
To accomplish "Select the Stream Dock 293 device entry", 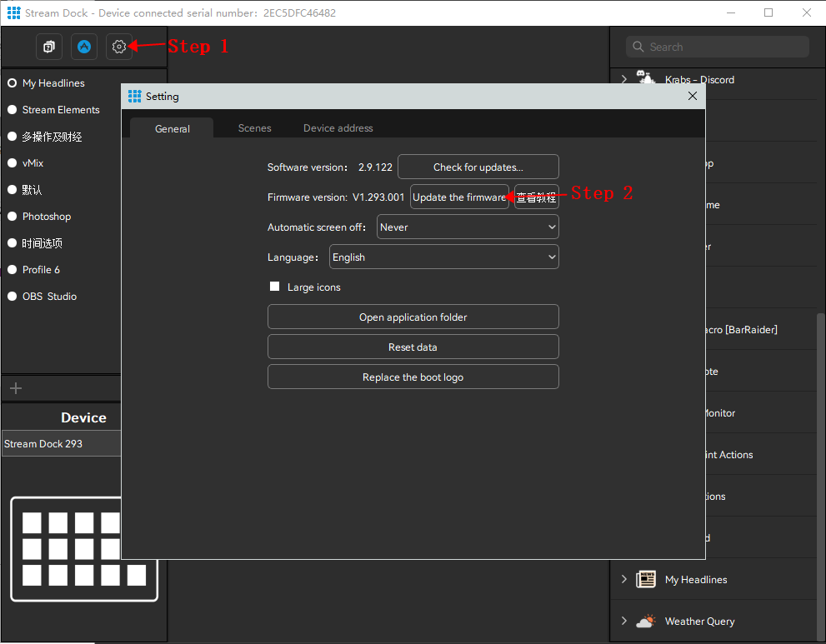I will coord(62,444).
